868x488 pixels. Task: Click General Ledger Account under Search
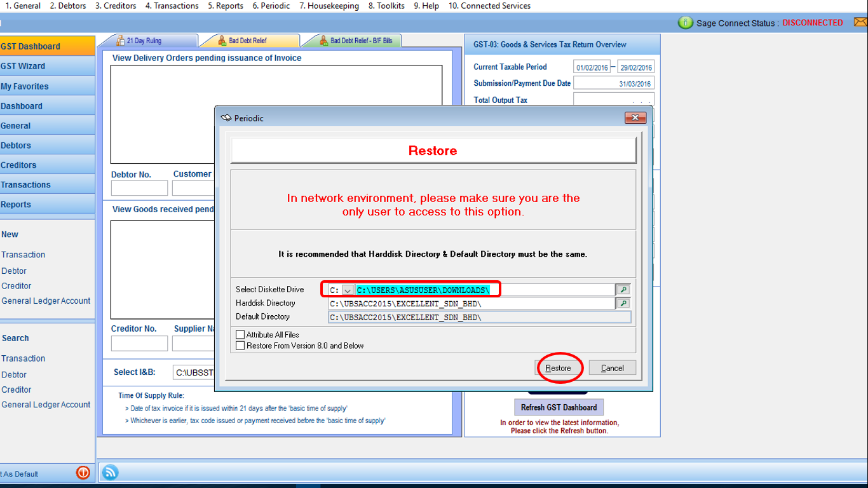(46, 405)
